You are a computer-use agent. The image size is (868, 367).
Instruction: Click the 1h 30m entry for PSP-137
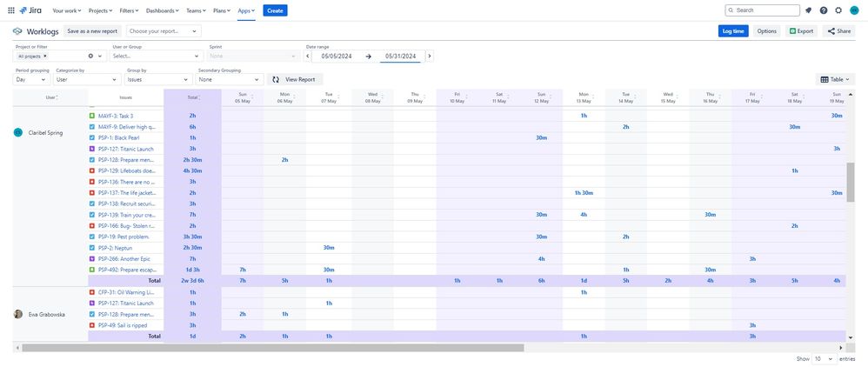click(584, 193)
